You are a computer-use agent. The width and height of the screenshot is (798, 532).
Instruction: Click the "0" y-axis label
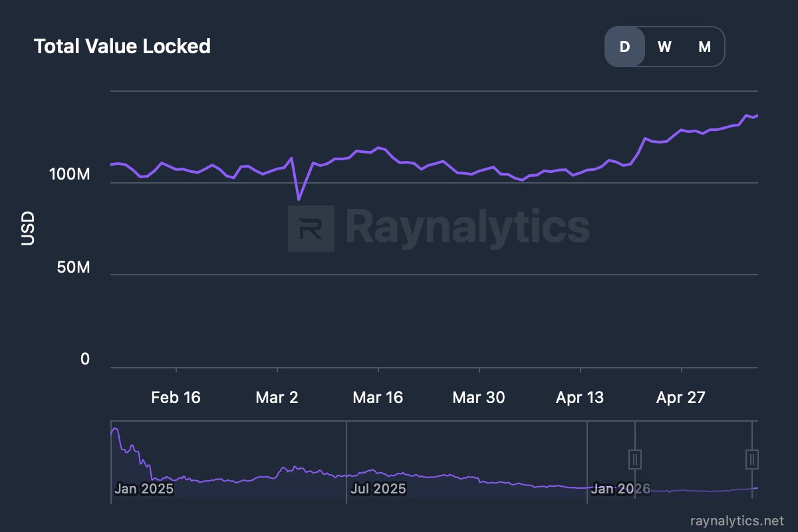pyautogui.click(x=85, y=360)
